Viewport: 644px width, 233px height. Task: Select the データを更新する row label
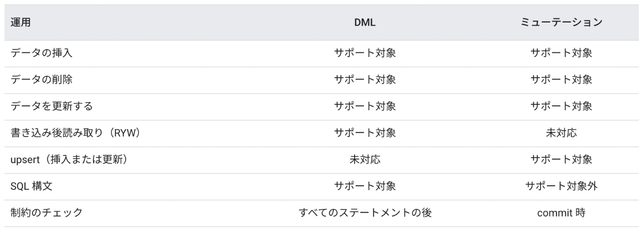tap(52, 107)
